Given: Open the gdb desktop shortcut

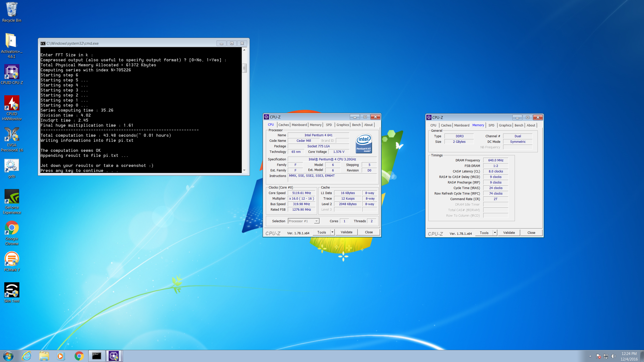Looking at the screenshot, I should 12,168.
